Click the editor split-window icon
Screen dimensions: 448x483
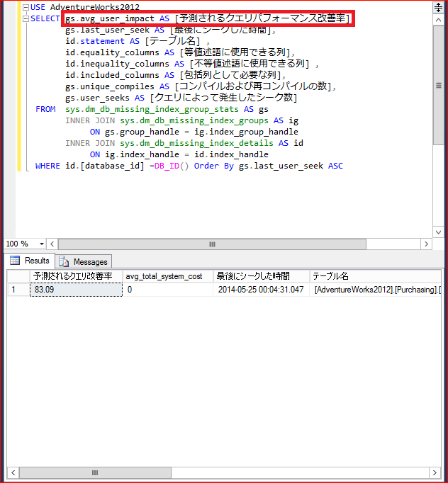tap(438, 7)
